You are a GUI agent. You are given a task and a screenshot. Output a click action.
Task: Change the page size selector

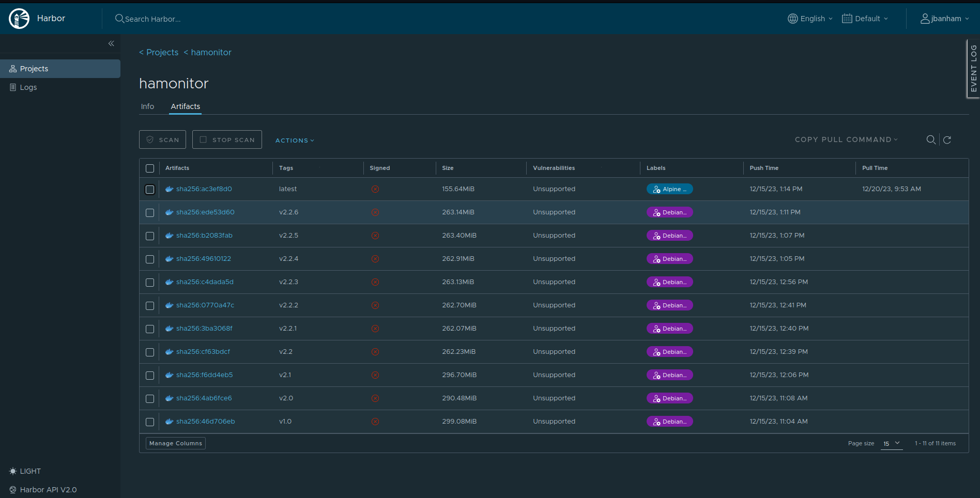tap(891, 443)
